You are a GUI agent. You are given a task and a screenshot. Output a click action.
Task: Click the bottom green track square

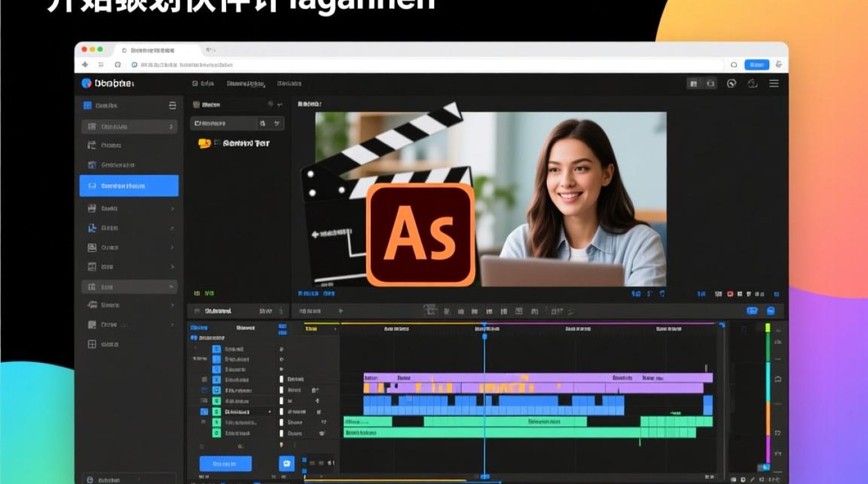tap(216, 433)
